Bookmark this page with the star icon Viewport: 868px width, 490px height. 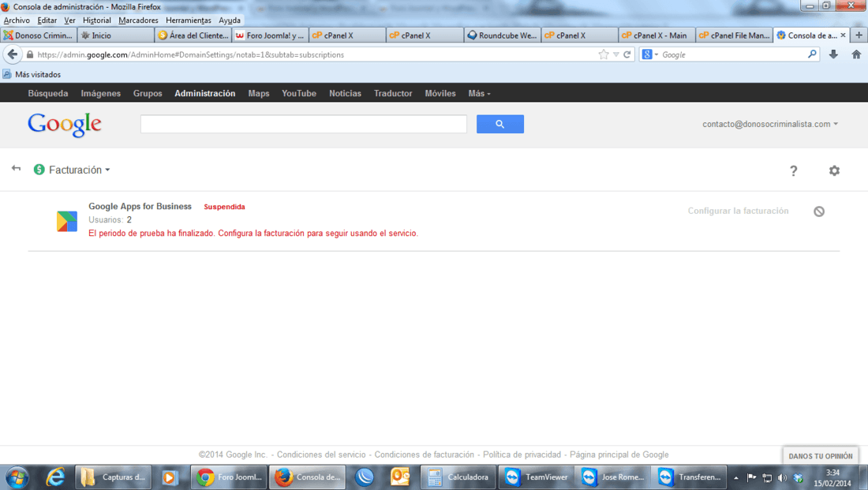point(604,54)
